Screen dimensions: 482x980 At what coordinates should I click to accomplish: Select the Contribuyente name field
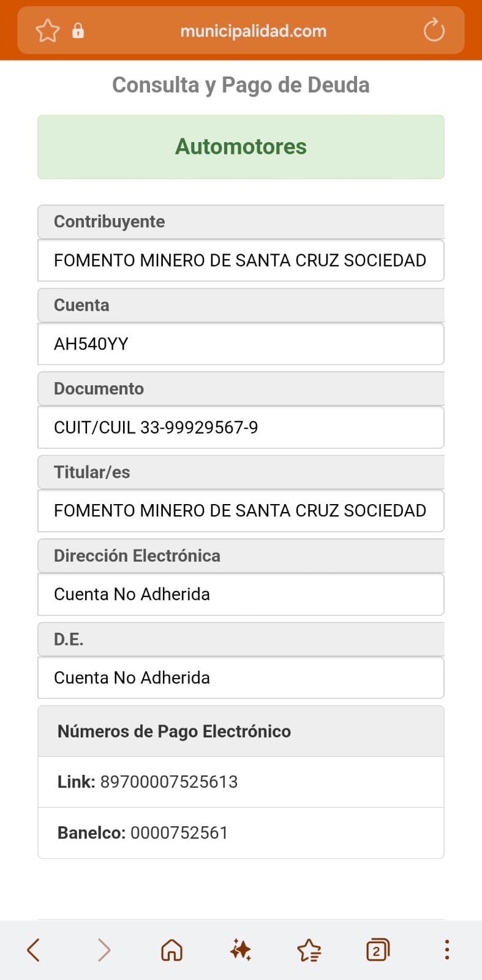pyautogui.click(x=241, y=260)
